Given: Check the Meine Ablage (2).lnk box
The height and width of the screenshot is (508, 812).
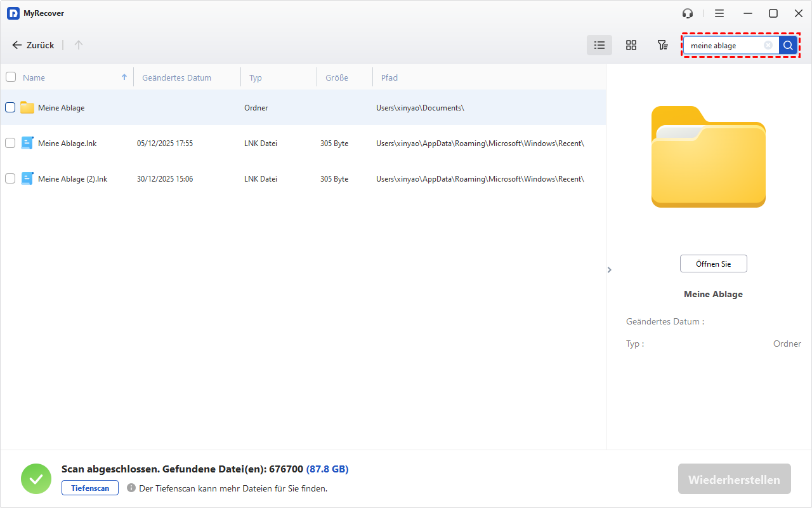Looking at the screenshot, I should pyautogui.click(x=10, y=178).
